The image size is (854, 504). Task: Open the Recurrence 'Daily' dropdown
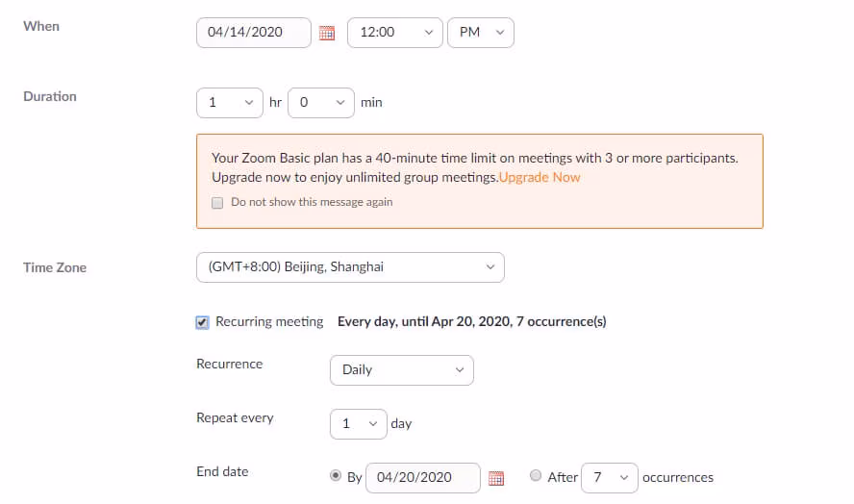(x=401, y=370)
